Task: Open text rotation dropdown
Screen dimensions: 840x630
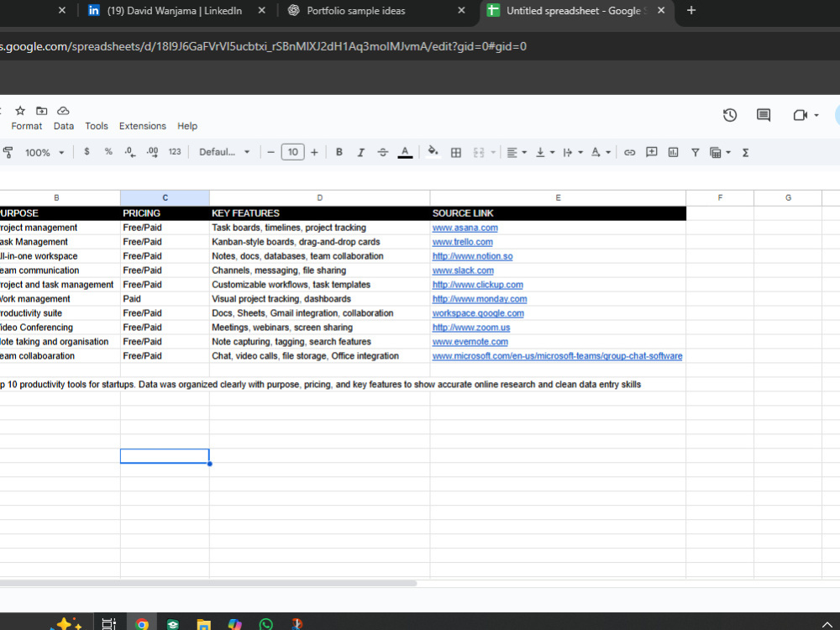Action: point(601,153)
